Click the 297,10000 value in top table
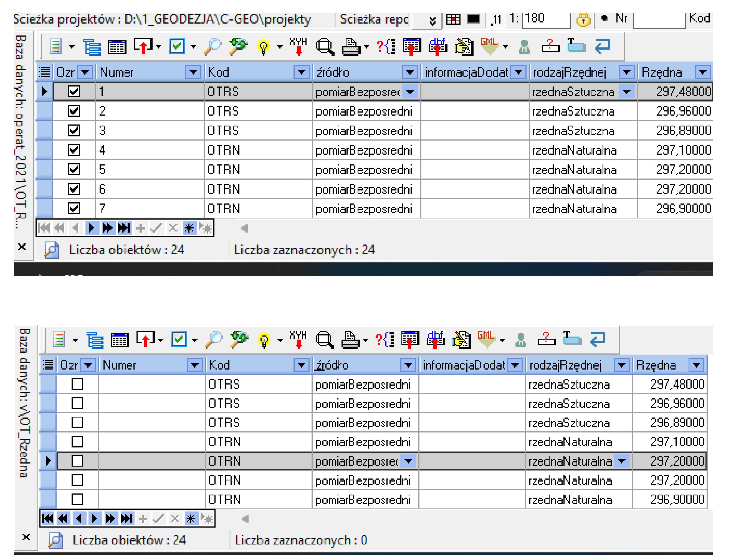Viewport: 731px width, 560px height. [683, 150]
